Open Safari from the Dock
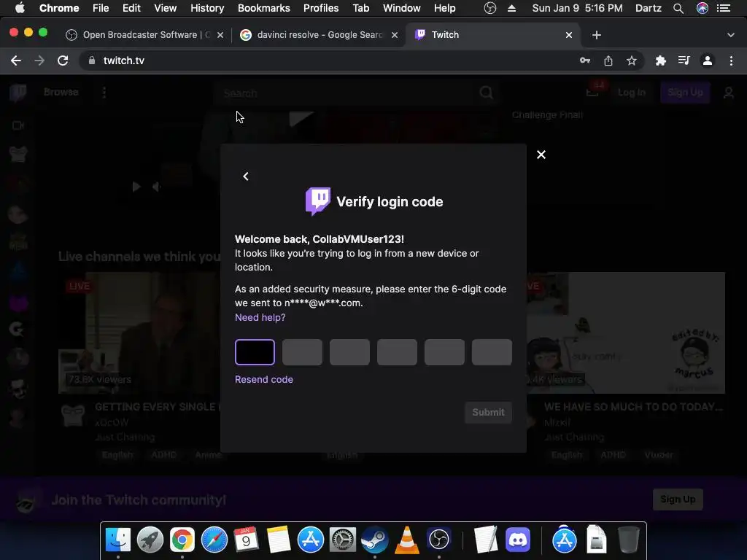The height and width of the screenshot is (560, 747). pyautogui.click(x=214, y=540)
